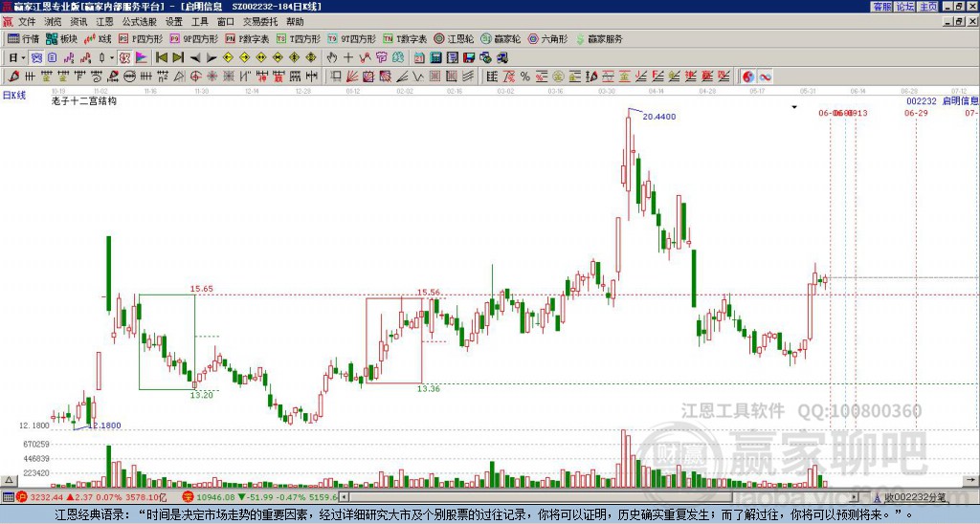This screenshot has width=980, height=524.
Task: Click the 日K线 chart label
Action: 14,96
